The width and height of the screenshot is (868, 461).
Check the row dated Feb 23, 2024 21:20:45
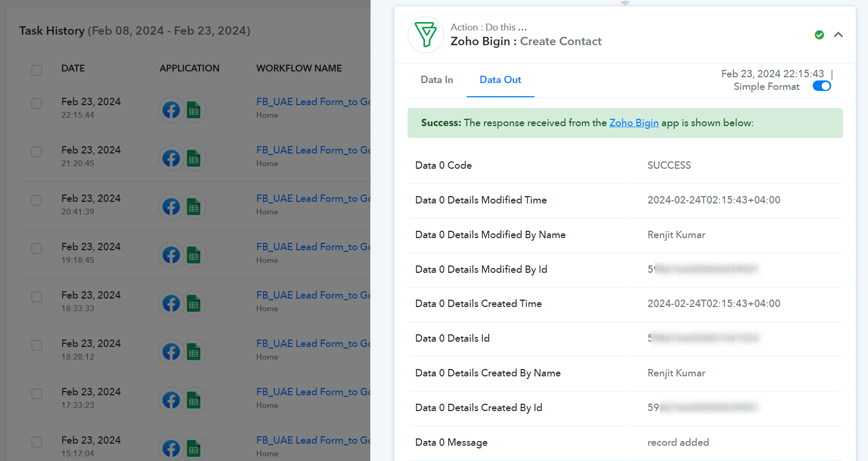pyautogui.click(x=37, y=152)
